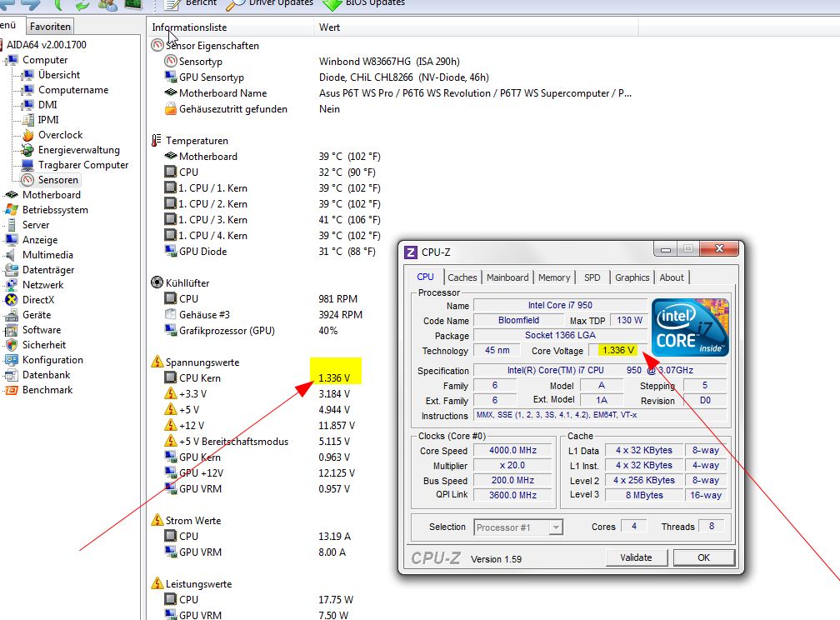The height and width of the screenshot is (620, 840).
Task: Click the Kühllüfter fan icon
Action: click(157, 282)
